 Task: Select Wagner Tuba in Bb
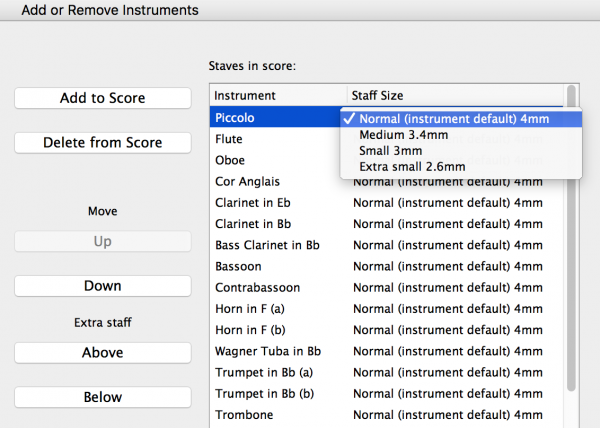(x=268, y=351)
